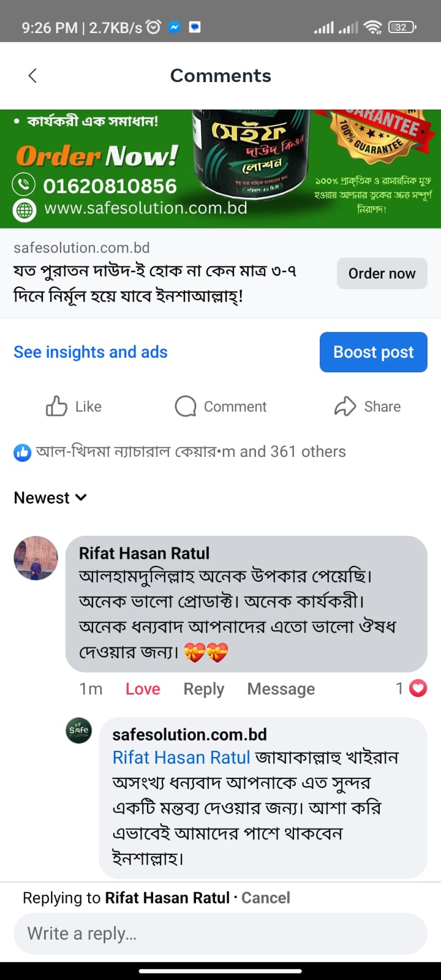441x980 pixels.
Task: Tap the mentioned Rifat Hasan Ratul name link
Action: pyautogui.click(x=181, y=758)
